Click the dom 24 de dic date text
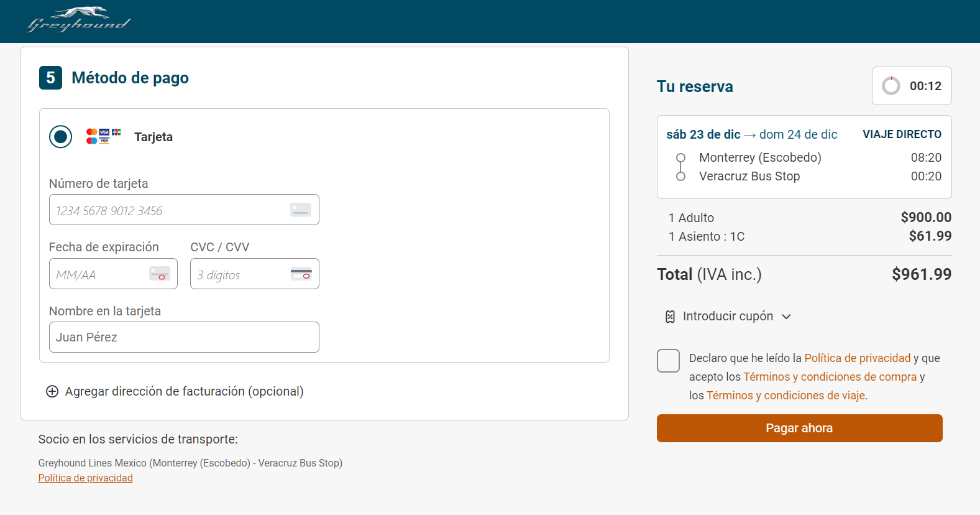 coord(798,134)
